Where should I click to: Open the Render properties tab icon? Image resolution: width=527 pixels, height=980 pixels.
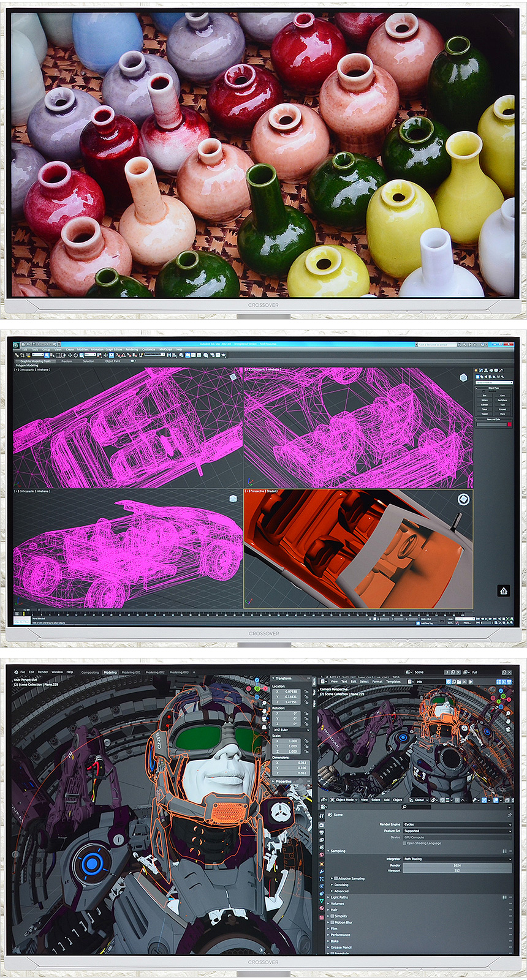point(322,824)
